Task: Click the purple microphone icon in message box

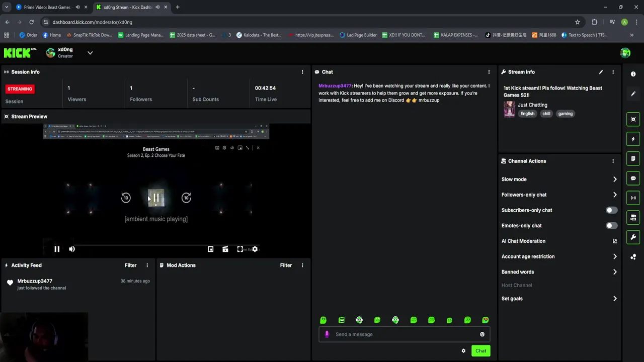Action: point(327,334)
